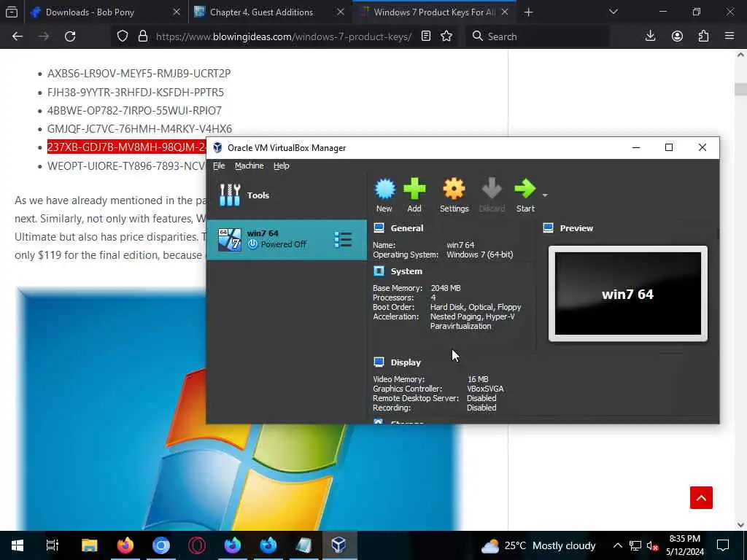Click the muted volume tray icon

click(652, 545)
